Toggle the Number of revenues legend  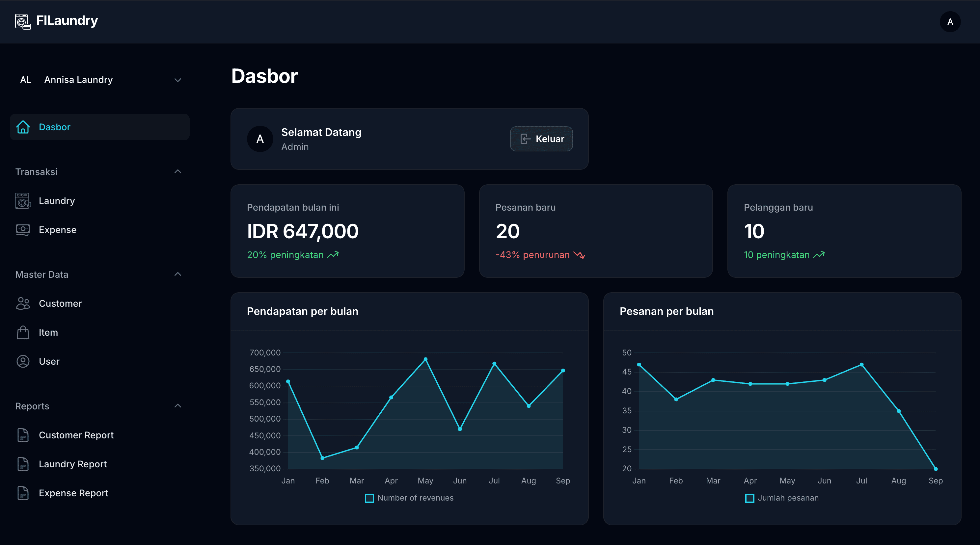409,498
